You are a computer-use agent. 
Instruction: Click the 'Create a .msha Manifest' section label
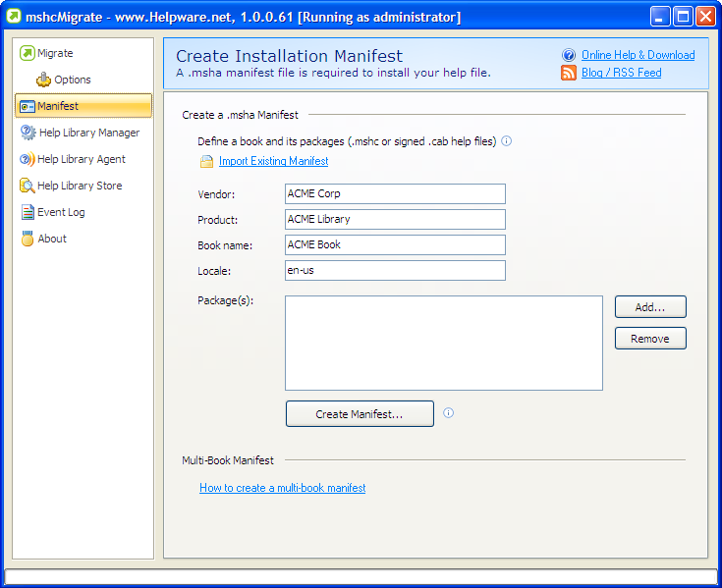[240, 115]
